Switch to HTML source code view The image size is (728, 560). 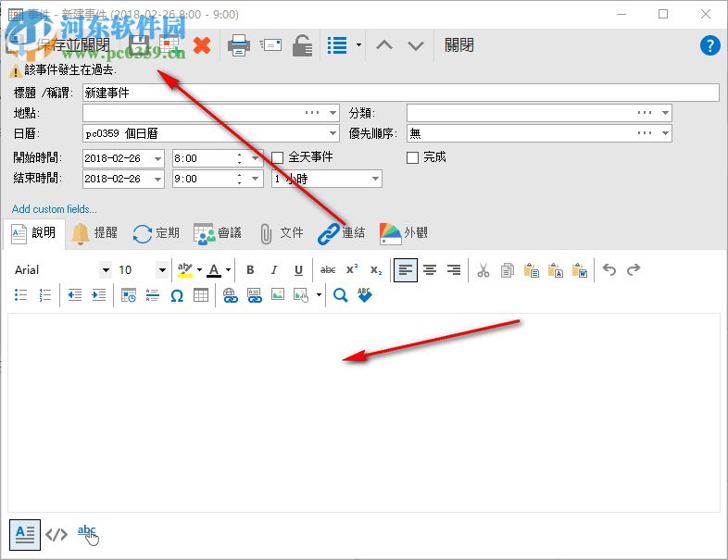(56, 534)
